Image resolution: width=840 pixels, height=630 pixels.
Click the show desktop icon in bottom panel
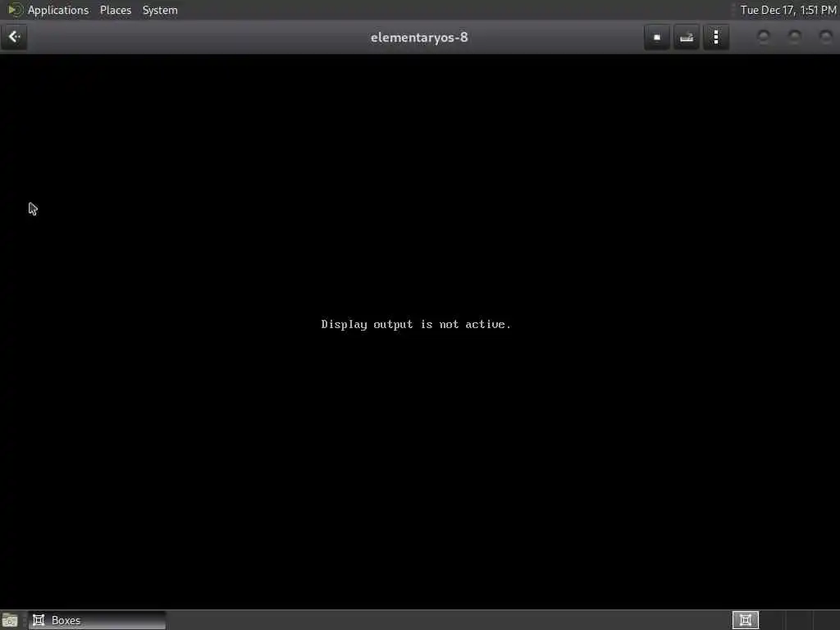(x=10, y=620)
